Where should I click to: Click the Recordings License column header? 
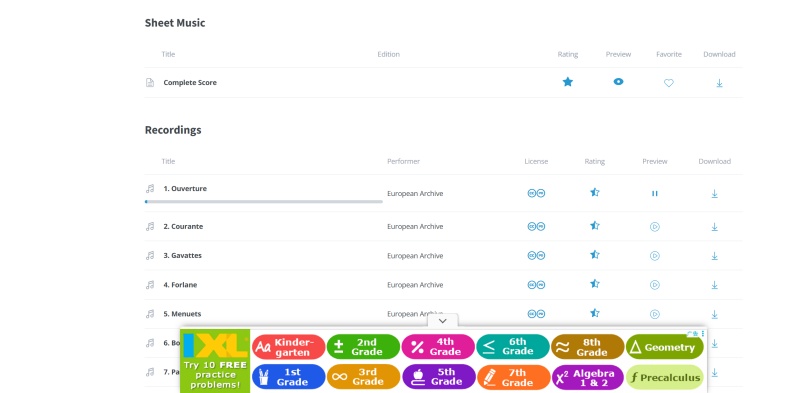pyautogui.click(x=536, y=161)
